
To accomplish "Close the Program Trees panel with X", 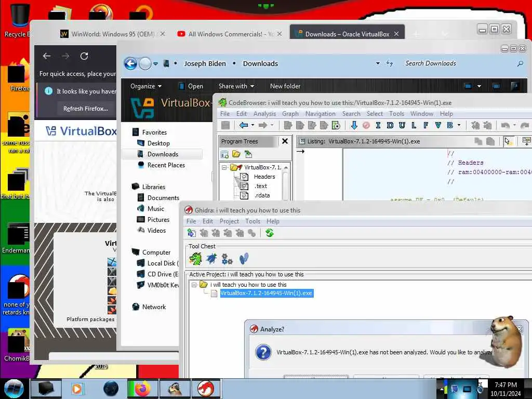I will point(285,141).
